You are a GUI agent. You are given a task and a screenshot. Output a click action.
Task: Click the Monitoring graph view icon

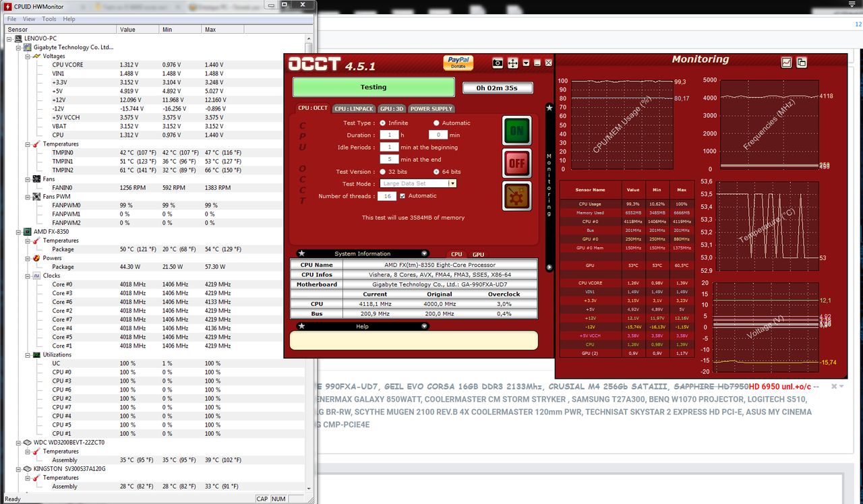tap(787, 63)
